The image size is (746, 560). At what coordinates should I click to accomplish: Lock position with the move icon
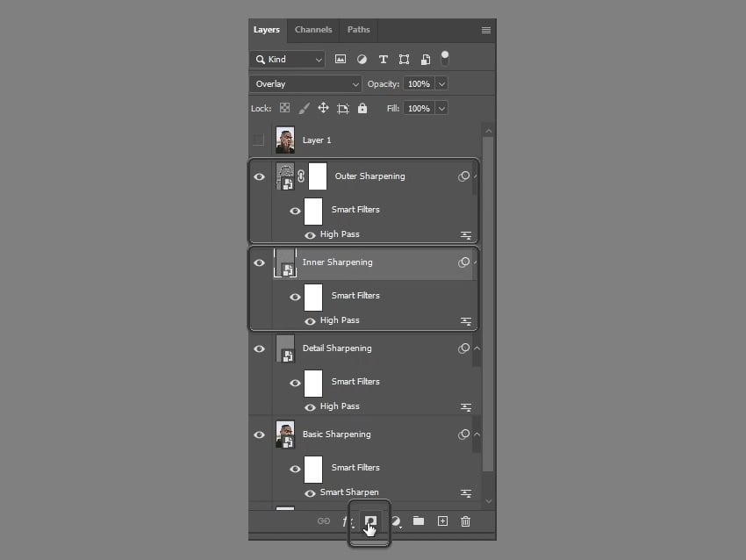323,108
